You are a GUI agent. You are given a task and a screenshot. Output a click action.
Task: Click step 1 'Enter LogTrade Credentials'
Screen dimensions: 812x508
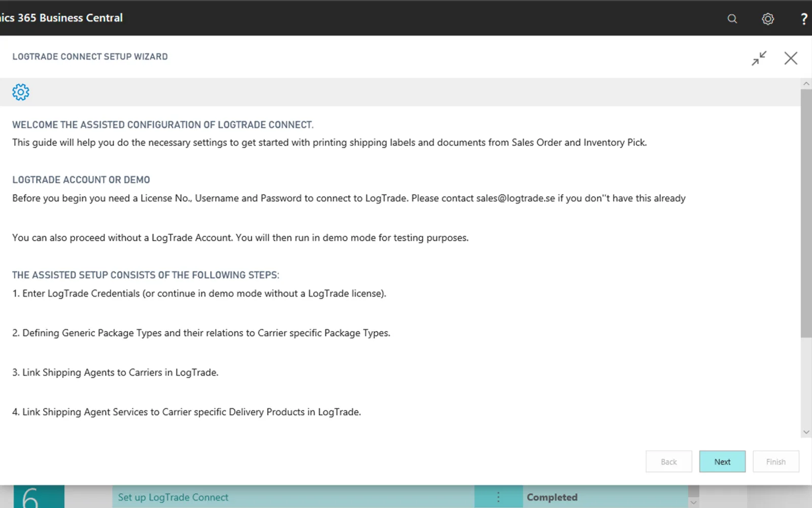point(199,294)
